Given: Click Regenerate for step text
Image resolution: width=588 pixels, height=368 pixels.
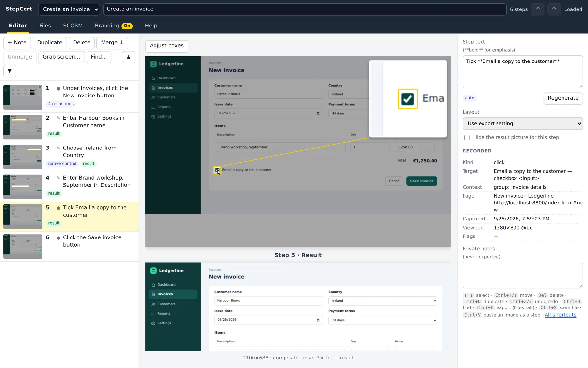Looking at the screenshot, I should click(x=563, y=98).
